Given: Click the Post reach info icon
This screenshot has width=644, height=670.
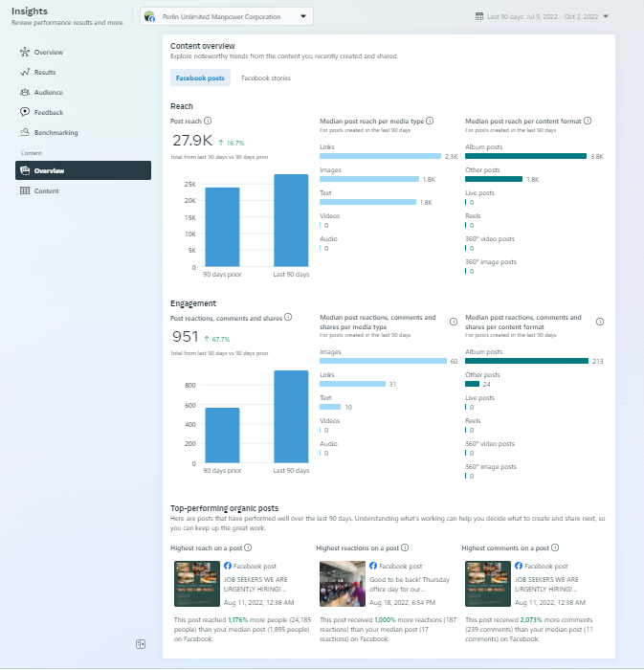Looking at the screenshot, I should click(x=208, y=121).
